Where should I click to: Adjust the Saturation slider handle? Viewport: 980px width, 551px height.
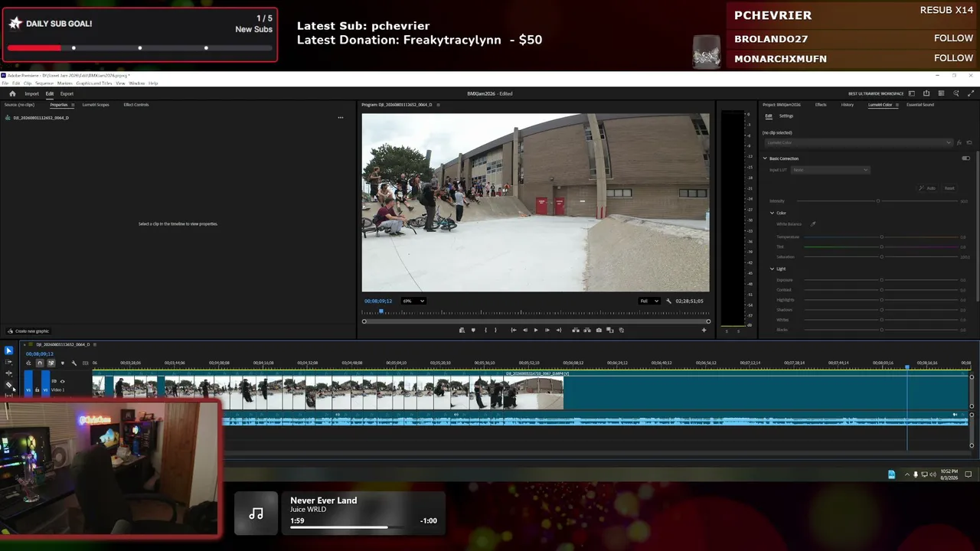tap(881, 257)
